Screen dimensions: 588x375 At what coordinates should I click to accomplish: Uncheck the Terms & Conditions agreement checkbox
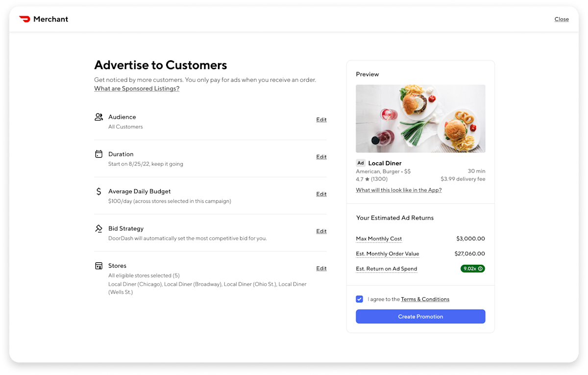[359, 299]
